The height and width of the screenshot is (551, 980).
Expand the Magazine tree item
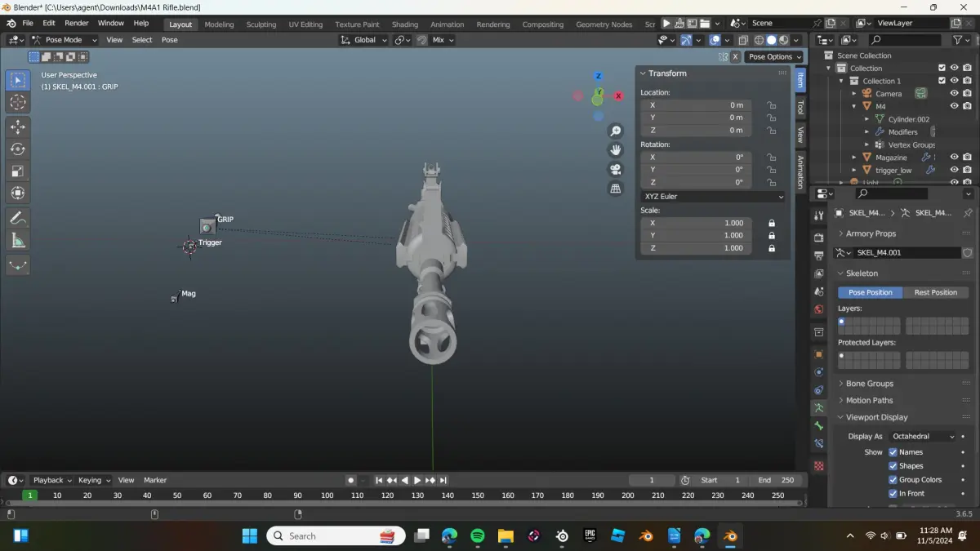pos(854,158)
